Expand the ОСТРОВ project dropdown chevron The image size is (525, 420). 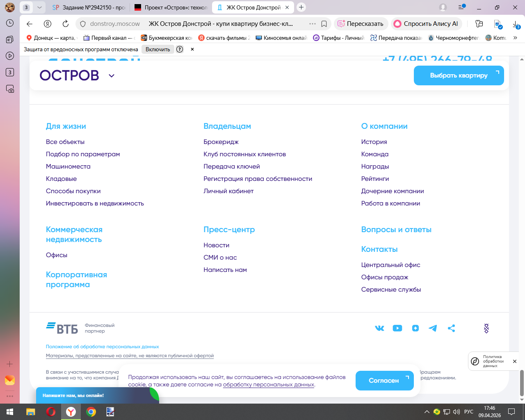coord(112,75)
